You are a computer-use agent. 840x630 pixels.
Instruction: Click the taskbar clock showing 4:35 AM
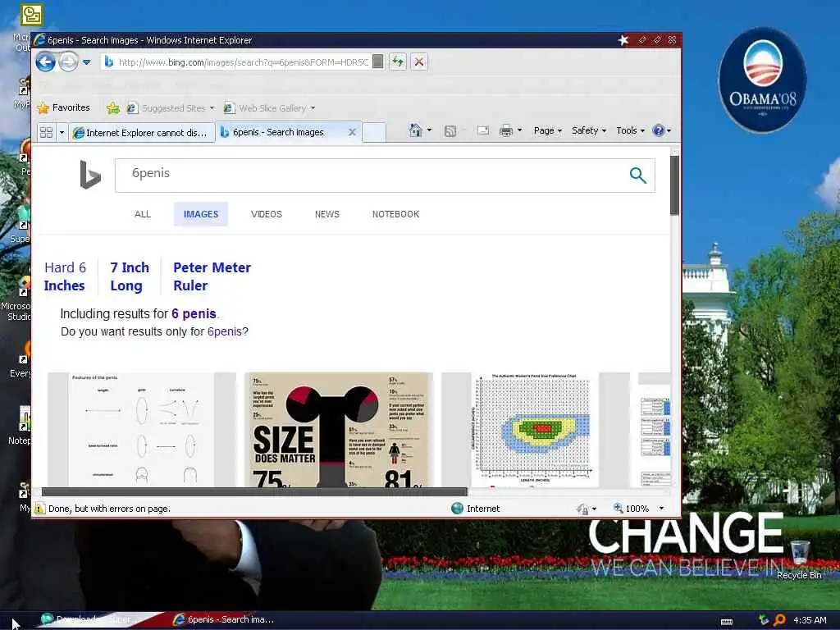click(810, 620)
